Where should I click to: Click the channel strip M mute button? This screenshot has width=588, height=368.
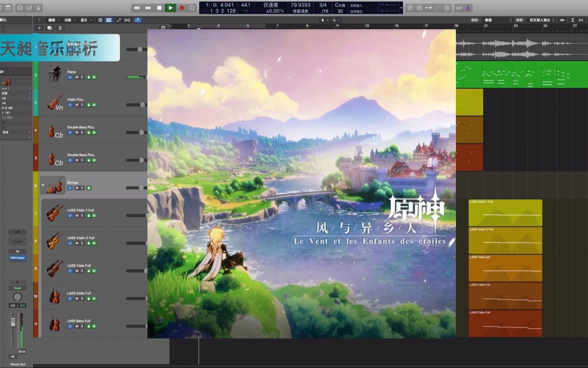point(13,357)
